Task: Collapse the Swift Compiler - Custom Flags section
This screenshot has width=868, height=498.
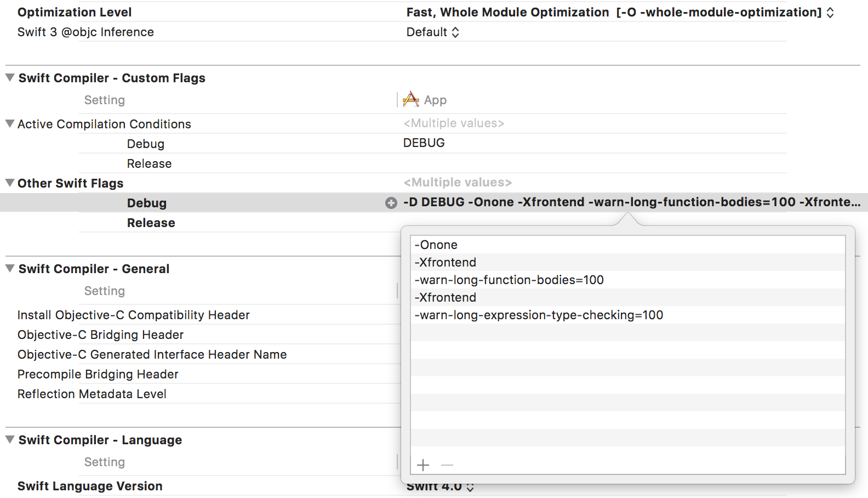Action: 10,78
